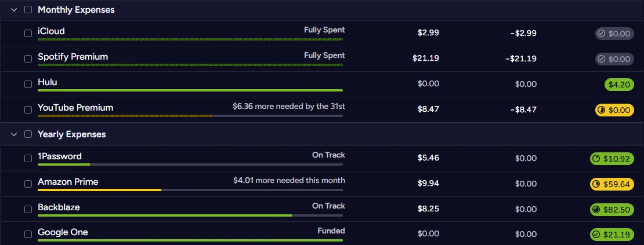
Task: Check the Monthly Expenses group checkbox
Action: [28, 10]
